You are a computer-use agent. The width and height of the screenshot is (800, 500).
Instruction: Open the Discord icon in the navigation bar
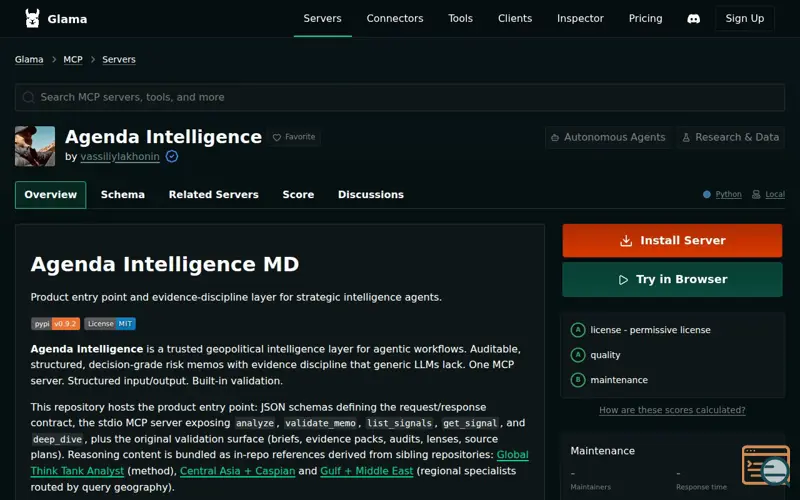tap(693, 19)
